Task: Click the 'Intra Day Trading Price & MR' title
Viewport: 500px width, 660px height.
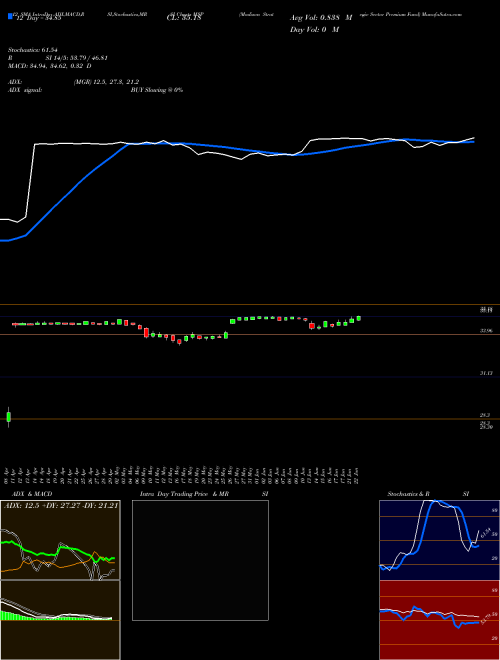Action: (184, 494)
